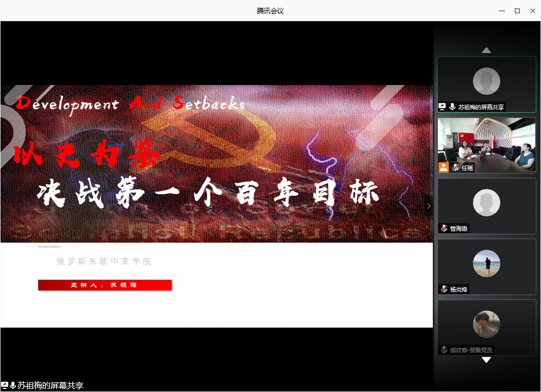
Task: Open 任瑶 video thumbnail
Action: [486, 145]
